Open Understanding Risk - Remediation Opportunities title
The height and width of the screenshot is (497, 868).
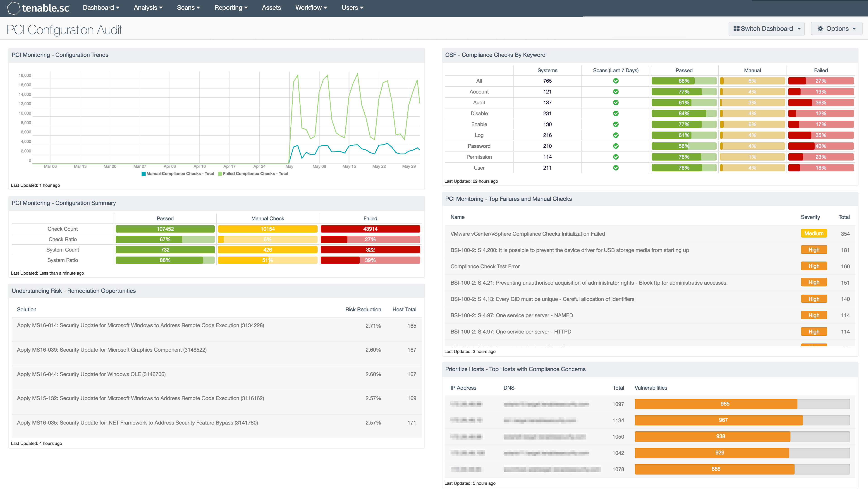(x=74, y=291)
